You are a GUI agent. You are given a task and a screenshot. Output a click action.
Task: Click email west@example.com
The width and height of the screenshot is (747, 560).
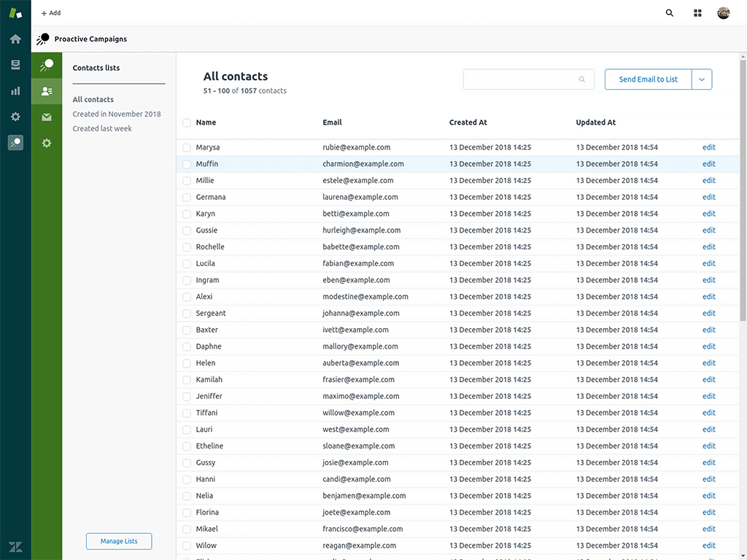pos(356,429)
